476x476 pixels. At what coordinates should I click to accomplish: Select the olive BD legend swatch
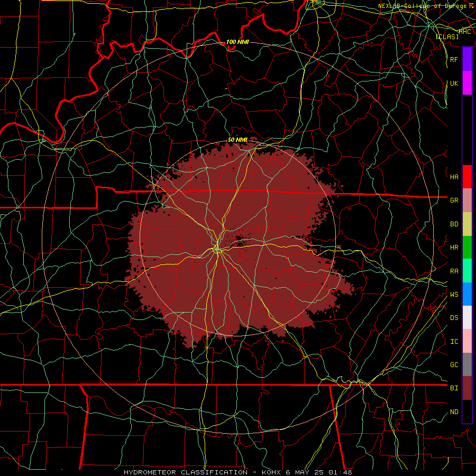[x=467, y=224]
